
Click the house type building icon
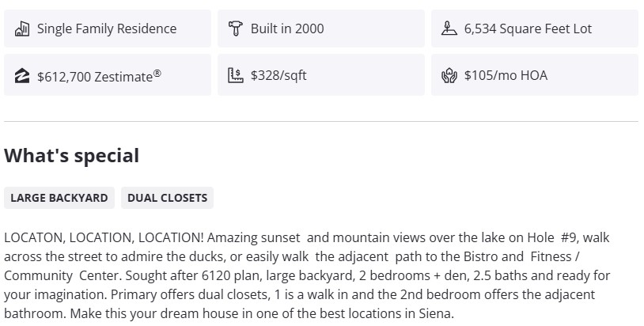[22, 28]
